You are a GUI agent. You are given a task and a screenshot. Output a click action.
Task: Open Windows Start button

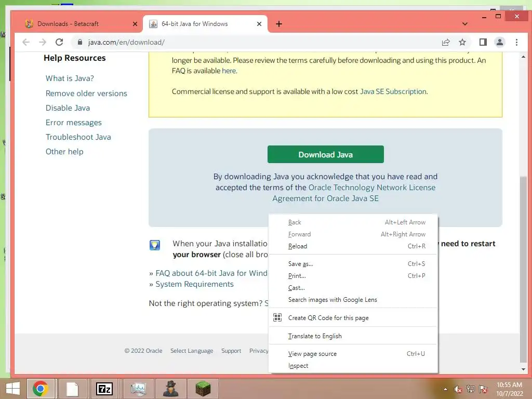[x=13, y=389]
